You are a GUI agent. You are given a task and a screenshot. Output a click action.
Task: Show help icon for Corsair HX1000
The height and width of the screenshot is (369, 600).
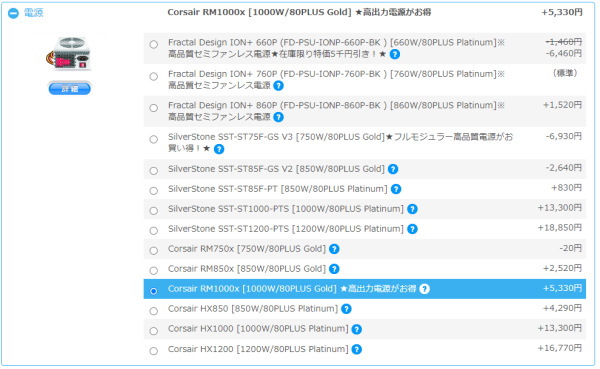point(357,329)
